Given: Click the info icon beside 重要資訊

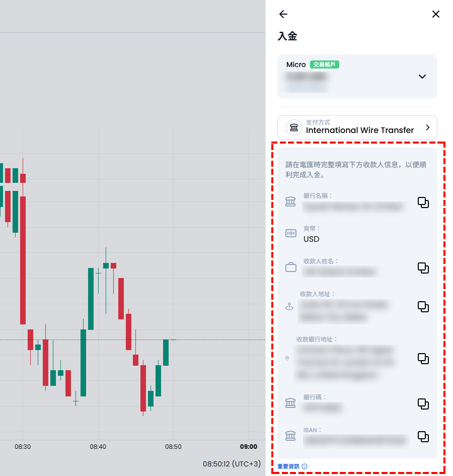Looking at the screenshot, I should 305,466.
